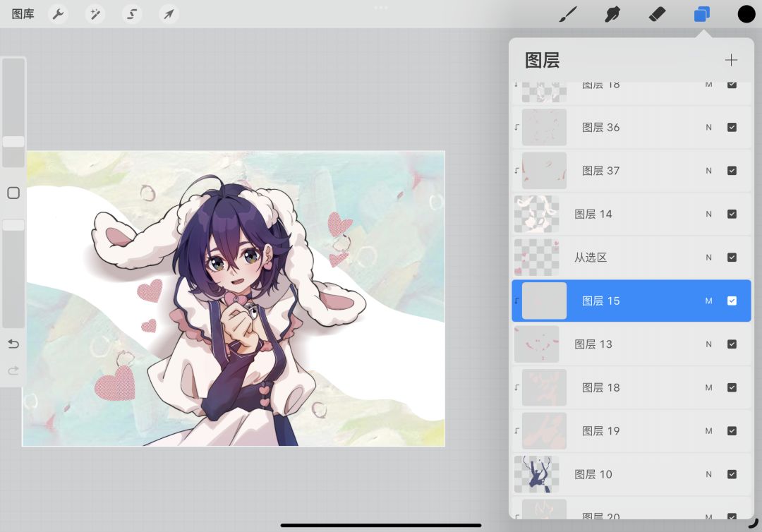This screenshot has width=762, height=532.
Task: Tap the thumbnail of 图层 10
Action: coord(536,474)
